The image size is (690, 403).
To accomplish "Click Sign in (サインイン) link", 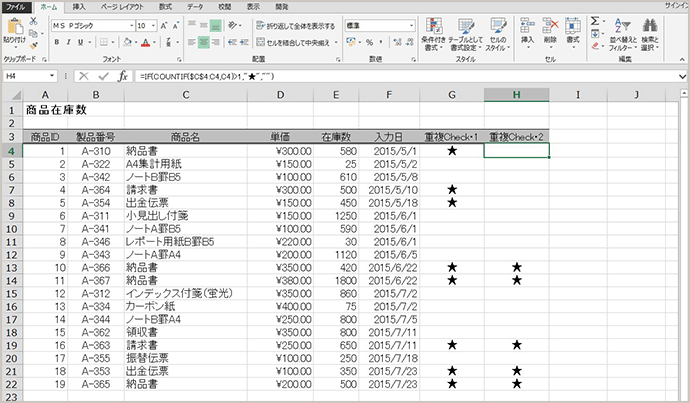I will click(x=677, y=6).
